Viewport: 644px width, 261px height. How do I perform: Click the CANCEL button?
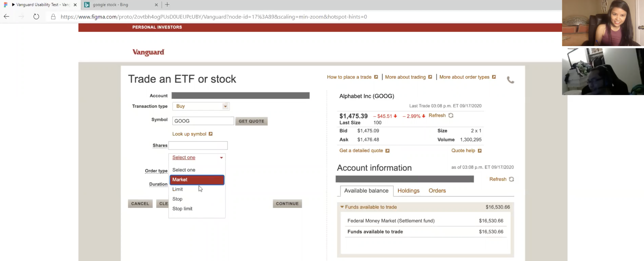click(x=140, y=204)
